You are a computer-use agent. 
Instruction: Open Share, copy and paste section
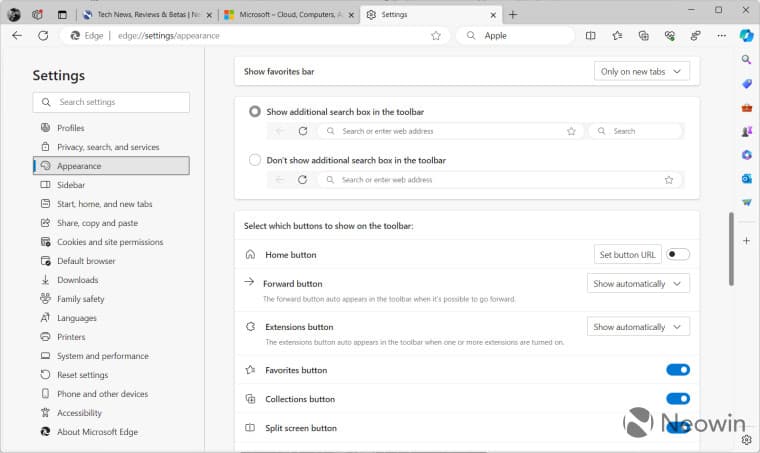111,223
